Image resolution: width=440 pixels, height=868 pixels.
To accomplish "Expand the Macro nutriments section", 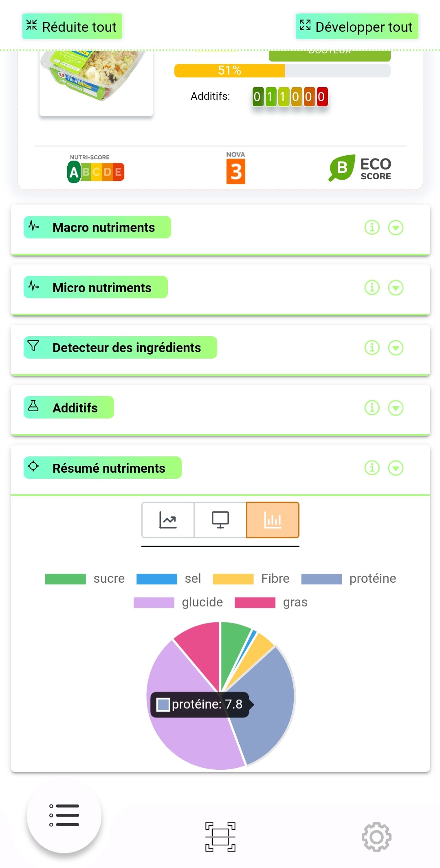I will 396,227.
